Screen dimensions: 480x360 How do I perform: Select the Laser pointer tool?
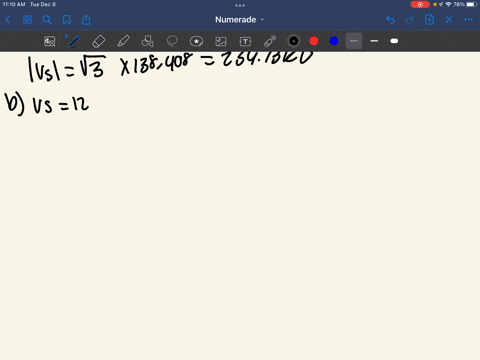point(270,41)
